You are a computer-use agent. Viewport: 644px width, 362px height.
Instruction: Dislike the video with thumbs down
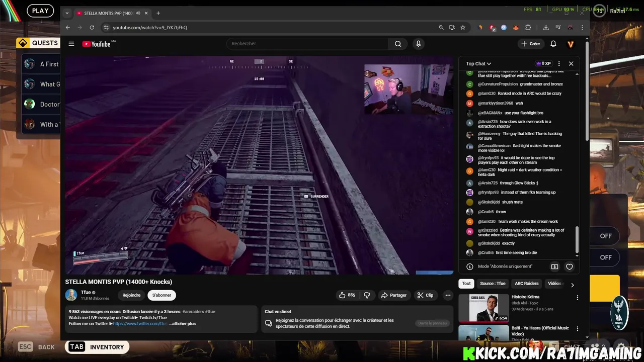pyautogui.click(x=367, y=295)
